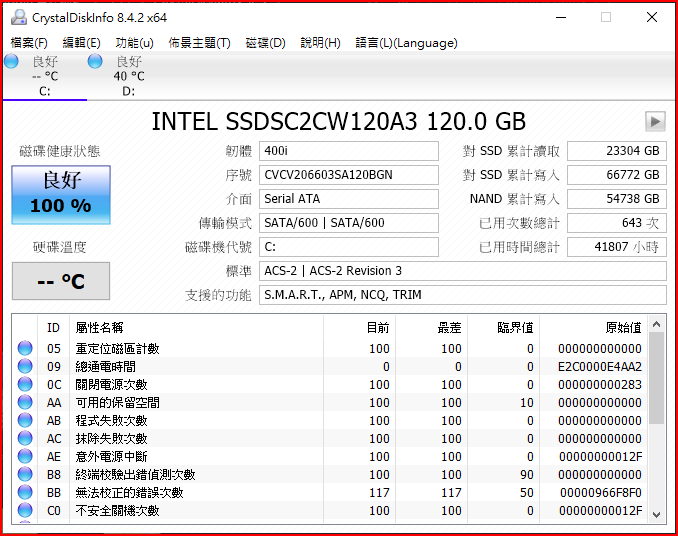Select the 無法校正的錯誤次數 attribute row
678x536 pixels.
point(331,492)
